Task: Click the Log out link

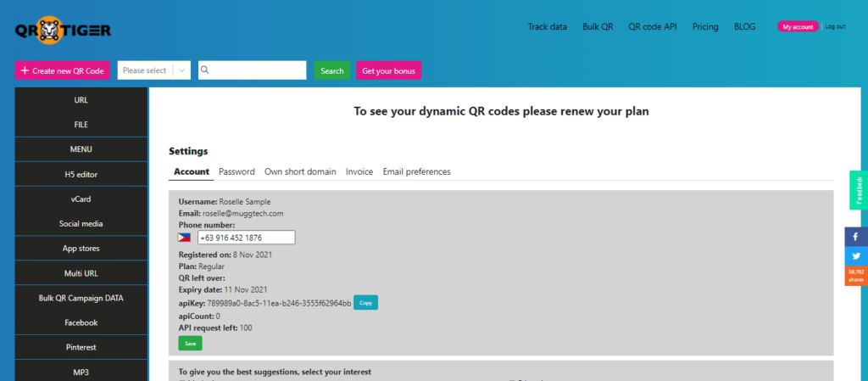Action: point(835,26)
